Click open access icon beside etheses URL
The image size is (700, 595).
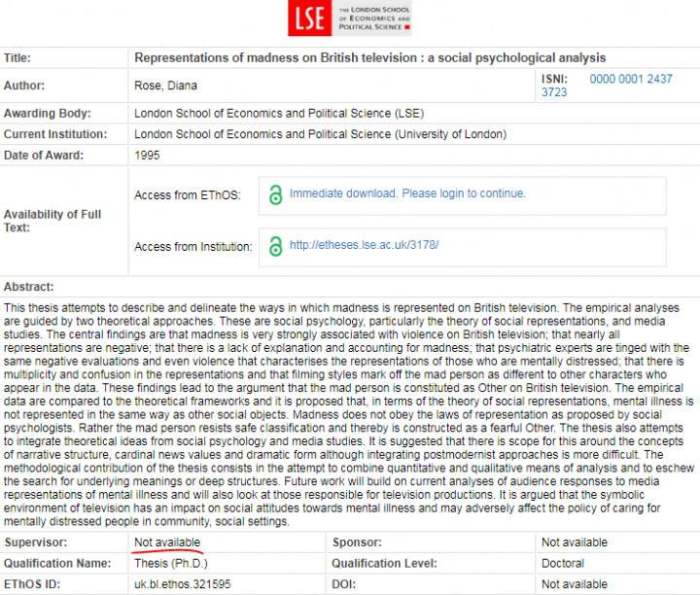(x=275, y=246)
